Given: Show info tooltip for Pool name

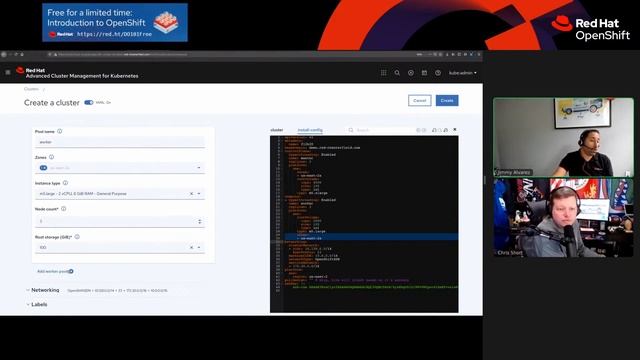Looking at the screenshot, I should click(x=60, y=131).
